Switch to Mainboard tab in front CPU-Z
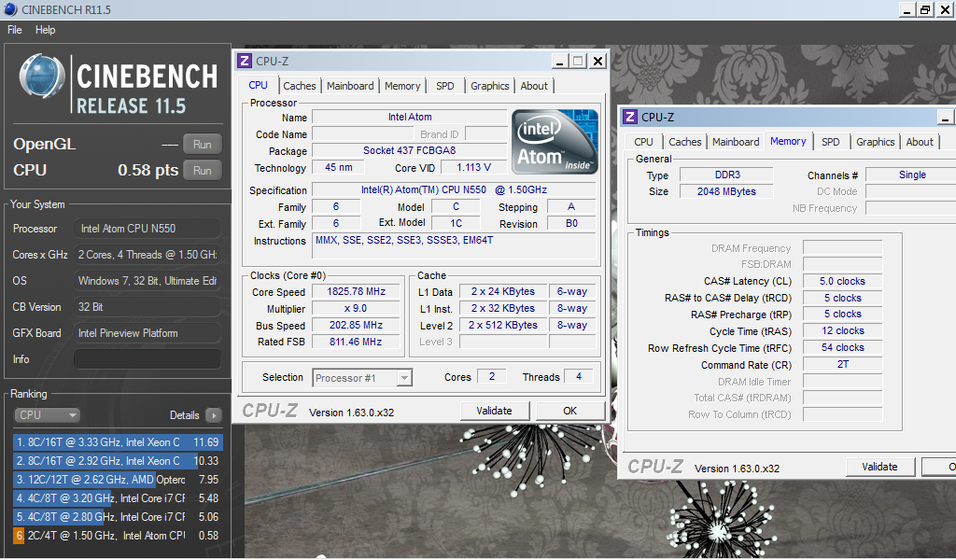956x560 pixels. tap(350, 86)
